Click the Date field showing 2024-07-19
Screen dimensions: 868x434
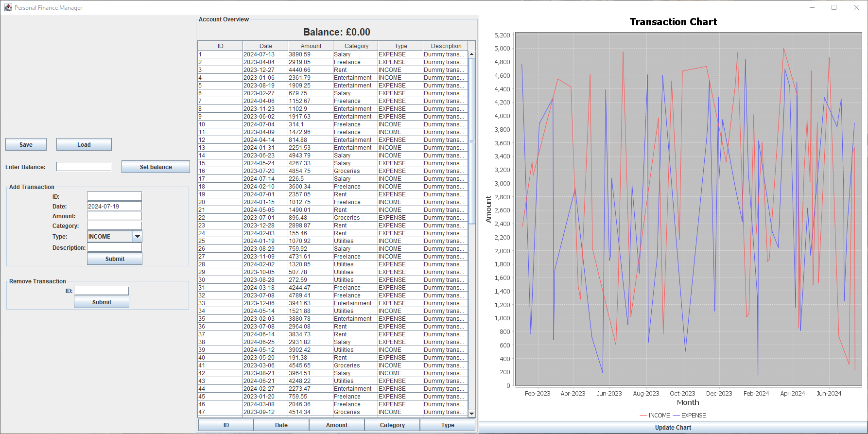[114, 206]
